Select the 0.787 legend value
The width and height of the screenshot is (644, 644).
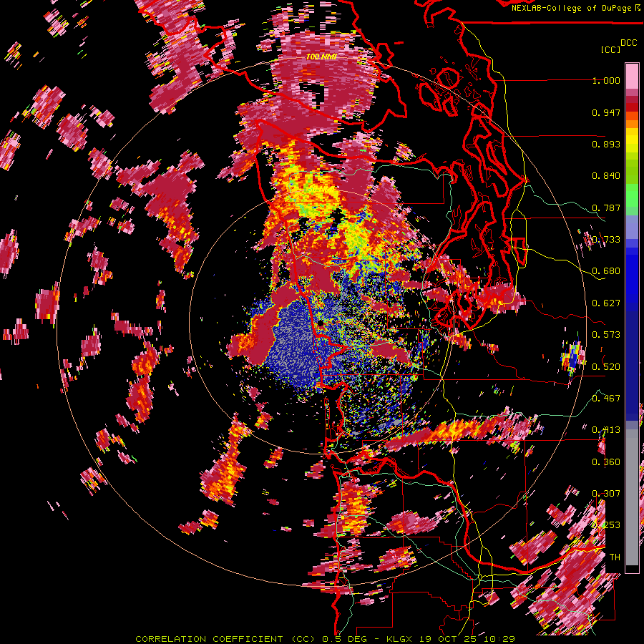606,208
